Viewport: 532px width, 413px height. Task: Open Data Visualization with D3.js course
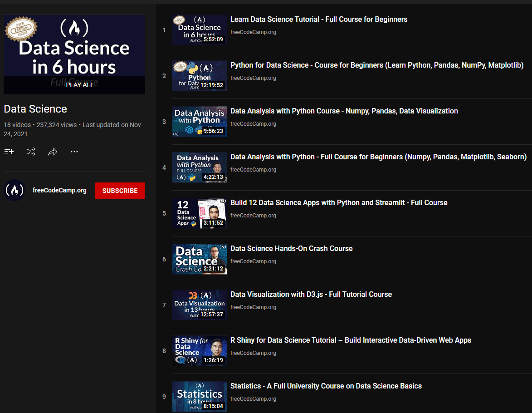pos(311,295)
